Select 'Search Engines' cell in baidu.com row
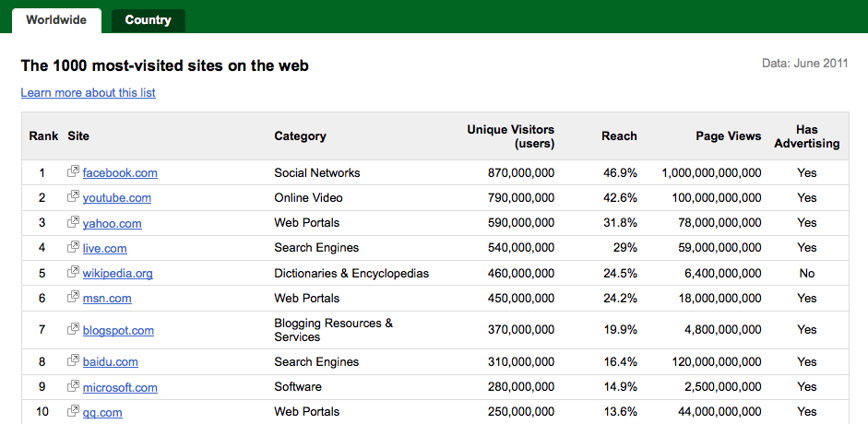The width and height of the screenshot is (868, 424). (x=316, y=362)
